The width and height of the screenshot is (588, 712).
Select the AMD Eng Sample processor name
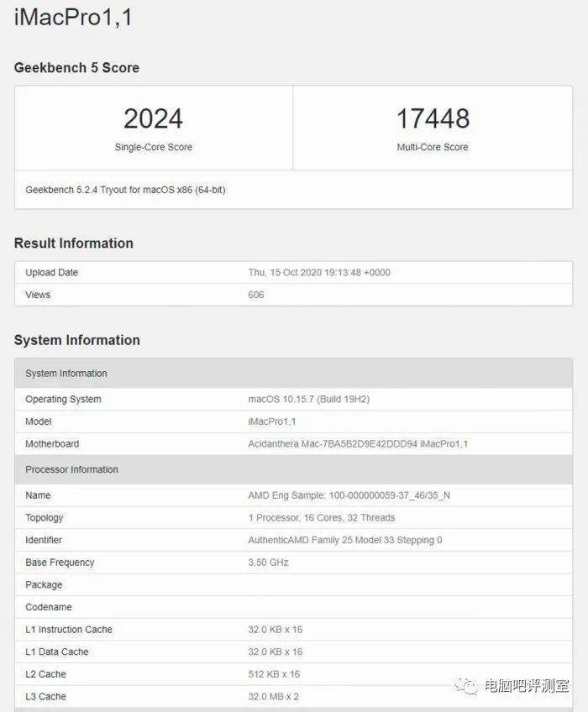(x=349, y=495)
